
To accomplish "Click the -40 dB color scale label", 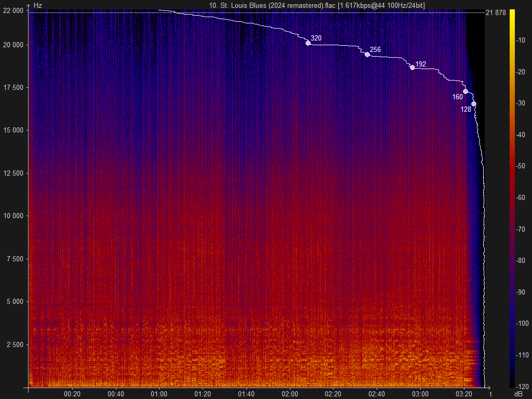I will 521,135.
